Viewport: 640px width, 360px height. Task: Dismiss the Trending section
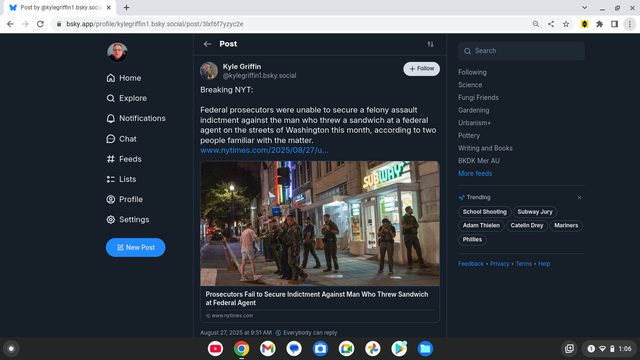coord(579,198)
